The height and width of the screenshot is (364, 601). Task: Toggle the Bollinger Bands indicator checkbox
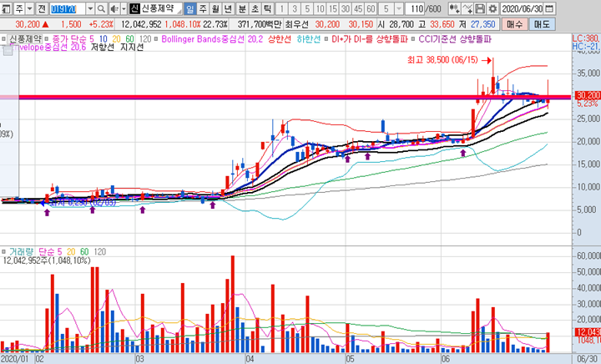click(x=155, y=39)
